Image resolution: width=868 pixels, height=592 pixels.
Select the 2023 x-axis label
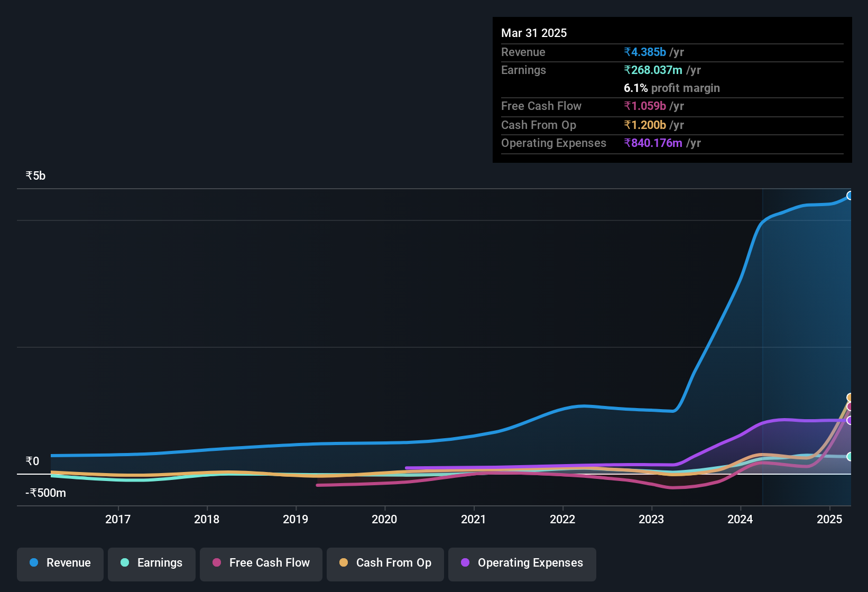click(x=651, y=519)
